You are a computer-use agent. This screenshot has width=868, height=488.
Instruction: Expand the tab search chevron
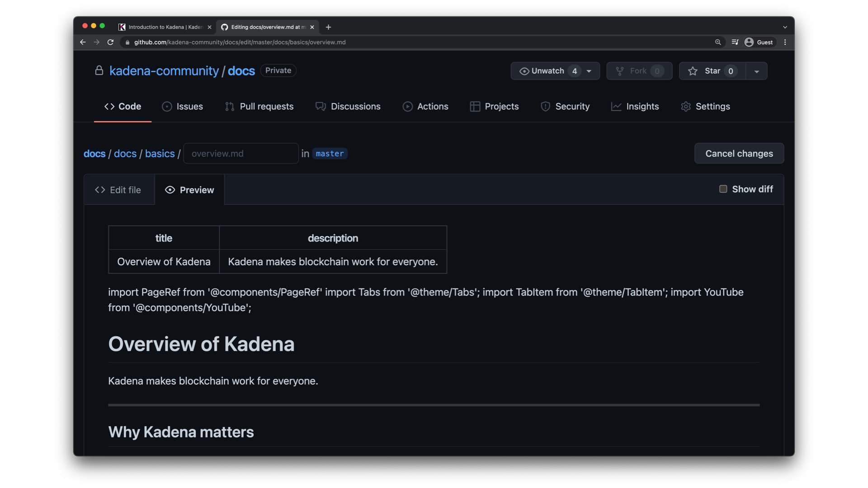[785, 27]
